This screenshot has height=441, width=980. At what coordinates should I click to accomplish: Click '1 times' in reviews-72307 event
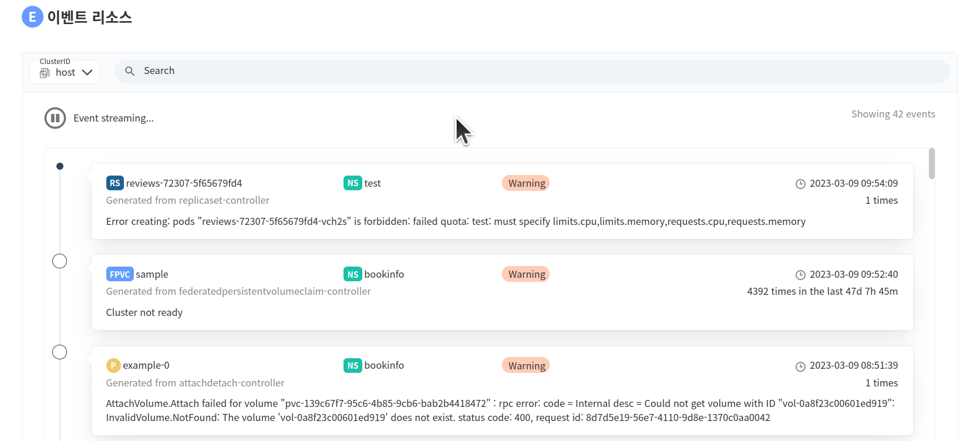(x=881, y=200)
